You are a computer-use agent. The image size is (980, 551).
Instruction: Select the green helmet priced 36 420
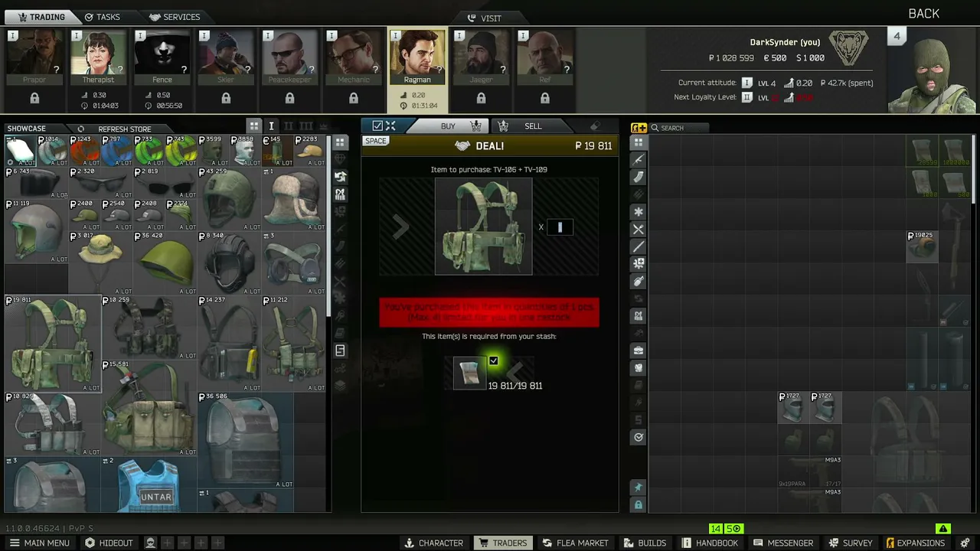165,263
